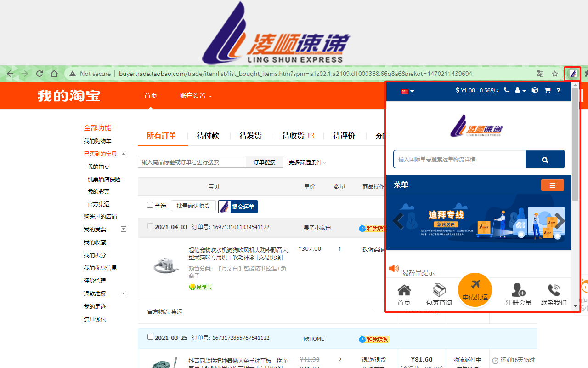588x368 pixels.
Task: Click the phone icon in popup header
Action: [x=507, y=91]
